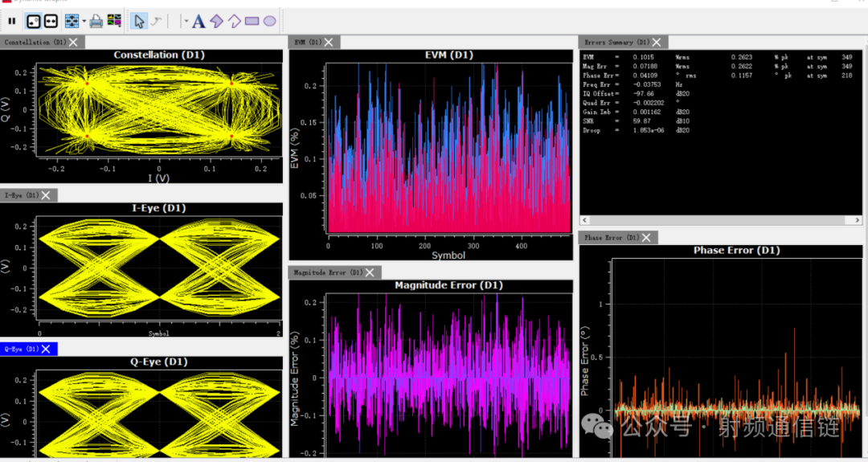
Task: Click the Q-Eye (D1) graph title
Action: coord(158,362)
